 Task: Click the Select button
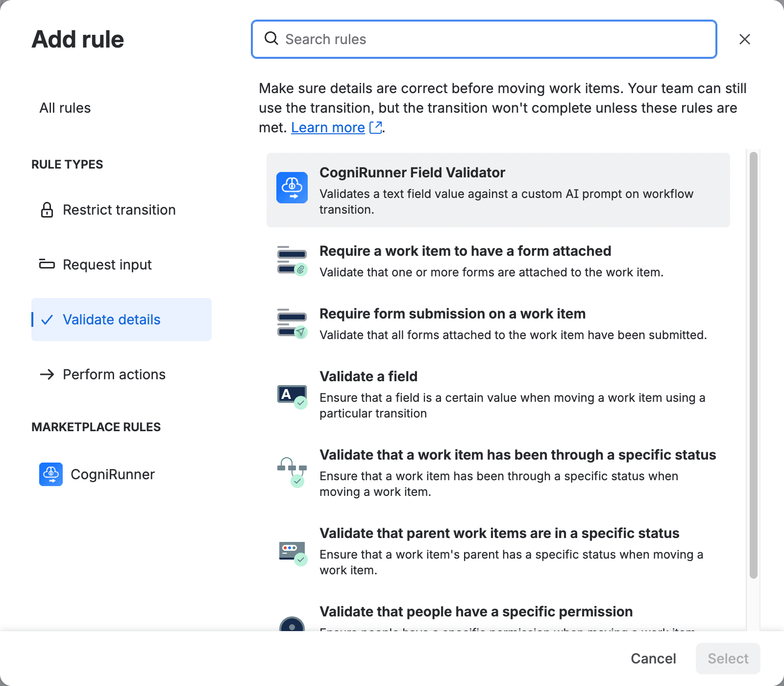728,659
